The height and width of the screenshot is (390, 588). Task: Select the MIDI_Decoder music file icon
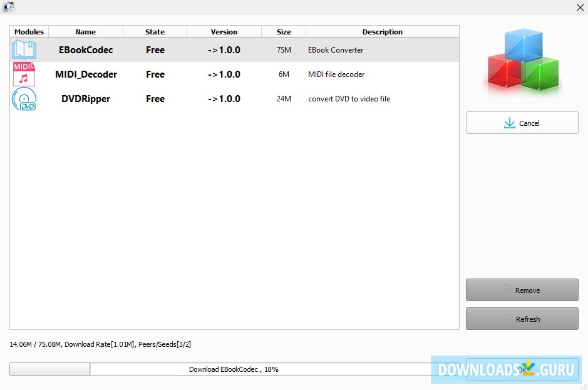pyautogui.click(x=24, y=74)
